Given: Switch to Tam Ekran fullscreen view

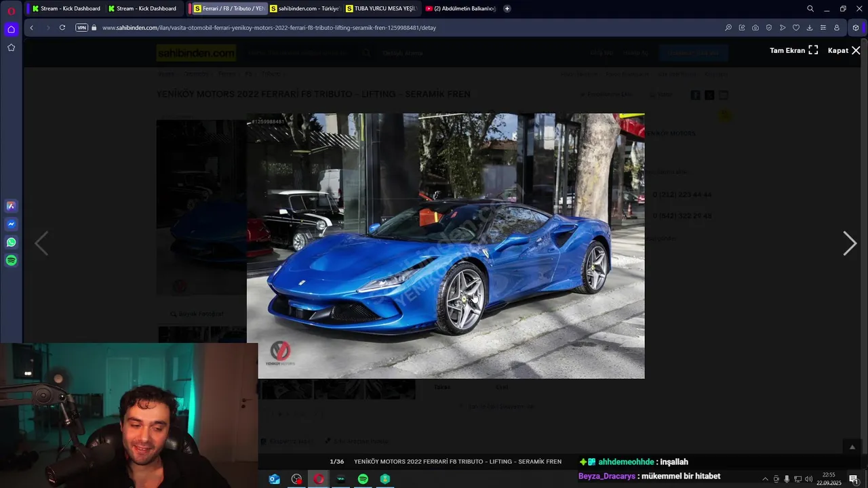Looking at the screenshot, I should (794, 50).
